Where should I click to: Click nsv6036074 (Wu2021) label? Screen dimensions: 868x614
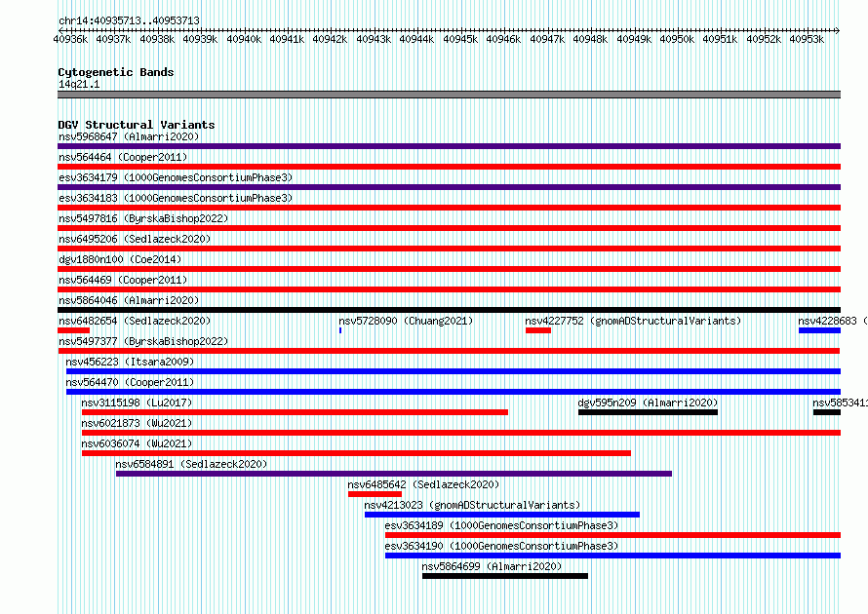tap(137, 443)
